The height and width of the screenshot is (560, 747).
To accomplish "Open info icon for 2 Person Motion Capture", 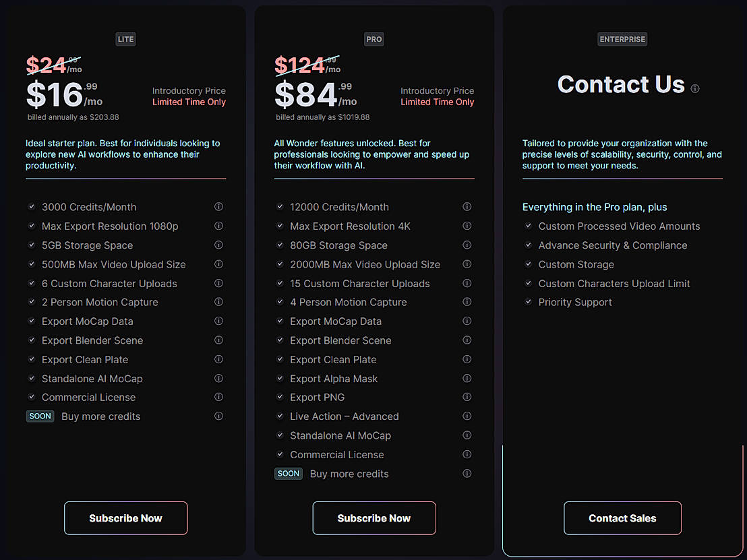I will tap(218, 302).
